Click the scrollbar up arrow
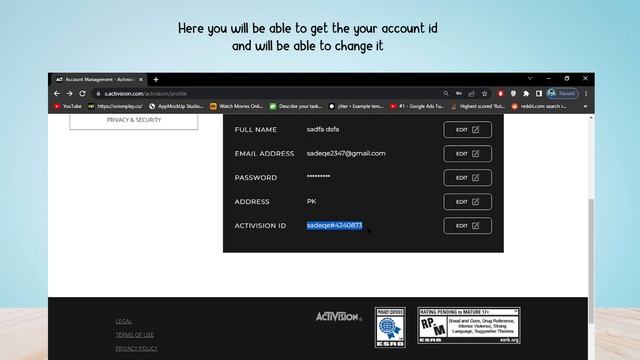The image size is (640, 360). [591, 118]
